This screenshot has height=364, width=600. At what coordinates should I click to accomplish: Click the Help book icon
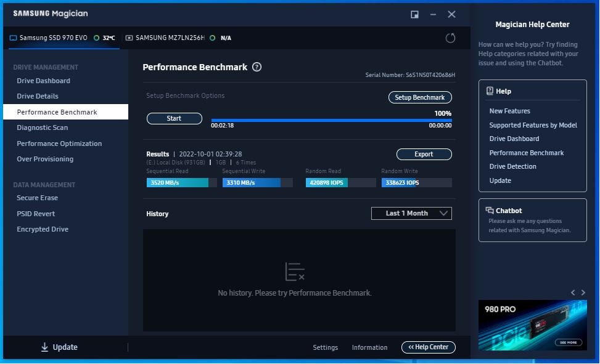pos(490,91)
